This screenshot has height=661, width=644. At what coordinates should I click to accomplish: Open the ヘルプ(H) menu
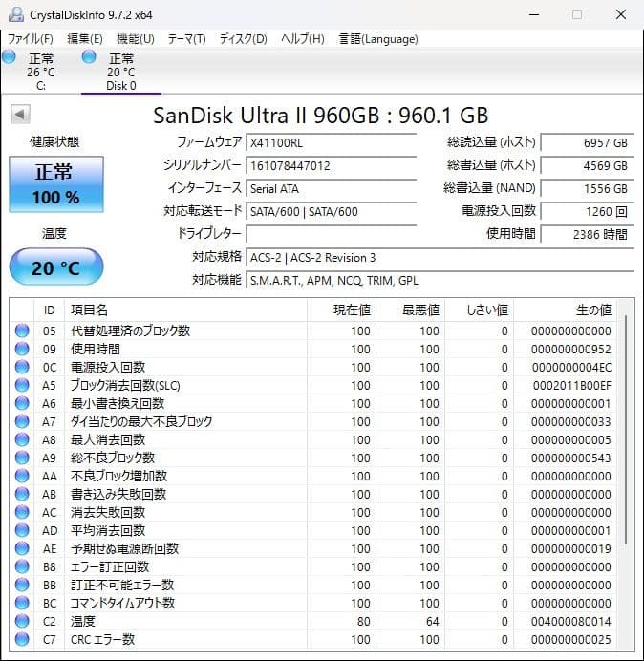point(303,39)
